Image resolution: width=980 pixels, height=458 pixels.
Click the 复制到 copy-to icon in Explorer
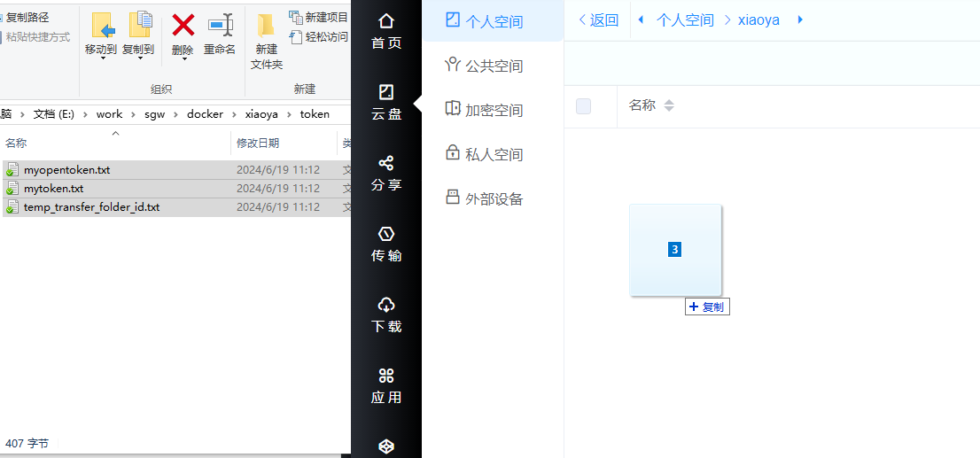(x=139, y=25)
